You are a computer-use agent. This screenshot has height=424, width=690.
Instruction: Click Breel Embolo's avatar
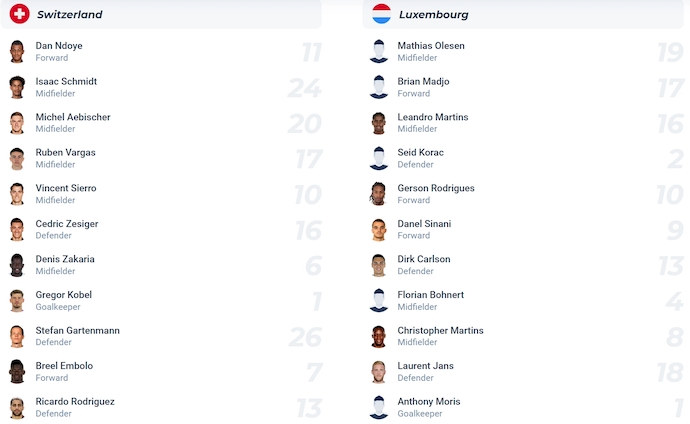(17, 372)
